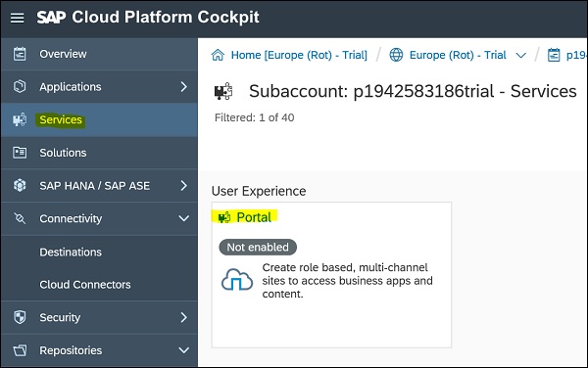The height and width of the screenshot is (368, 588).
Task: Click the Repositories folder icon
Action: [20, 350]
